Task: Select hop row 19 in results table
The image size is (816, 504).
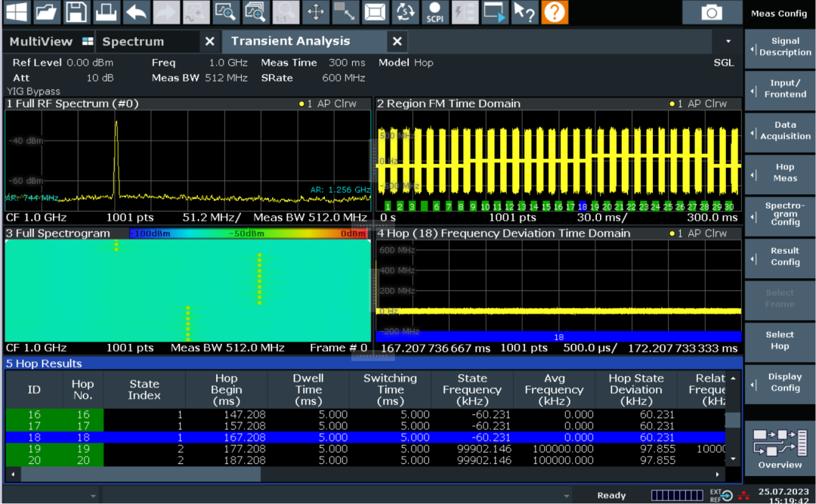Action: 302,449
